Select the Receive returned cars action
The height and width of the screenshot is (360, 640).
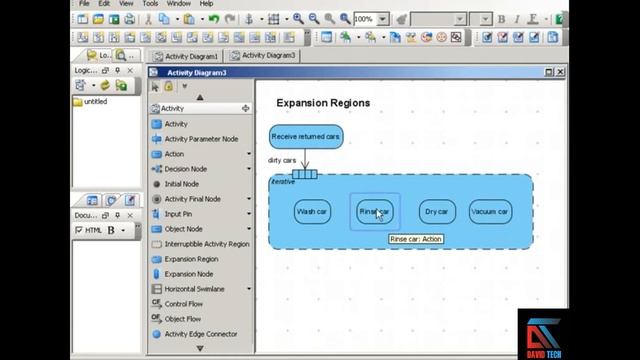pyautogui.click(x=306, y=136)
